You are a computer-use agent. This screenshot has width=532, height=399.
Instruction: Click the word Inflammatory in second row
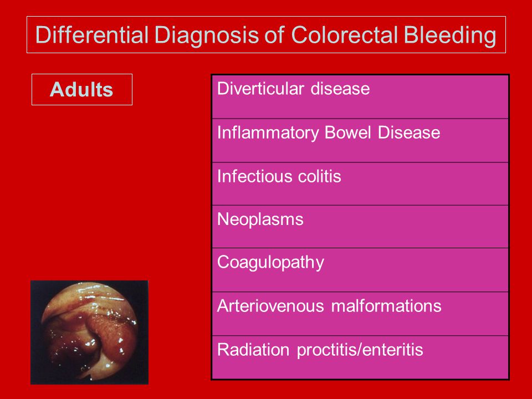click(268, 132)
